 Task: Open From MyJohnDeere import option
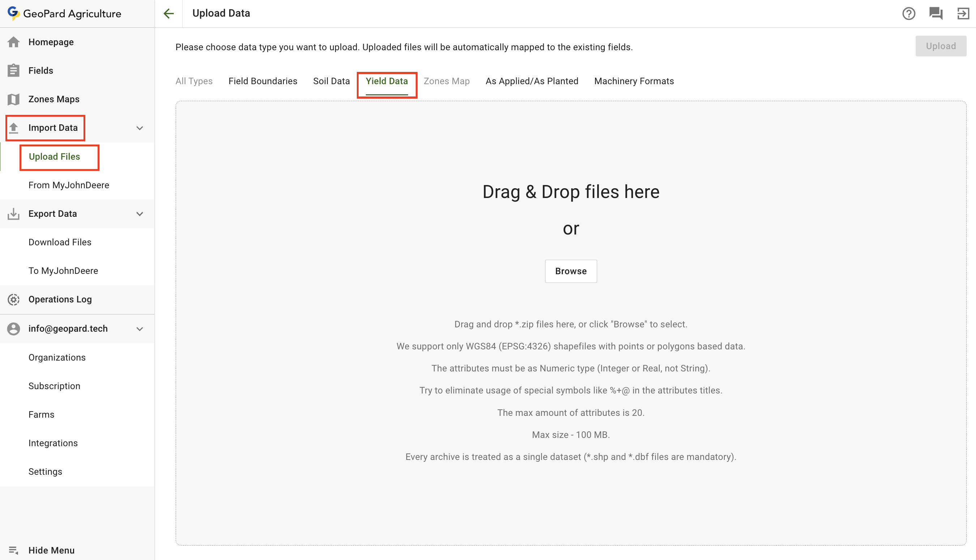click(x=68, y=185)
